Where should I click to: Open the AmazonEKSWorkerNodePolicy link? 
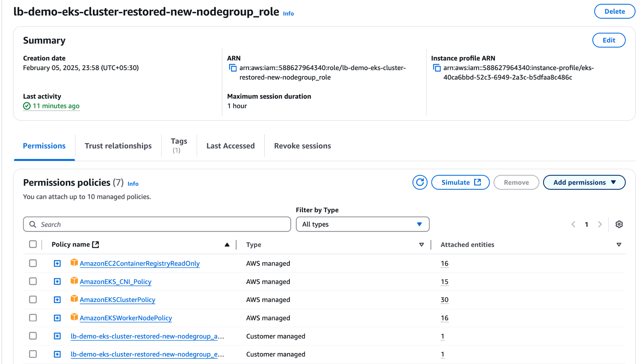[x=126, y=318]
